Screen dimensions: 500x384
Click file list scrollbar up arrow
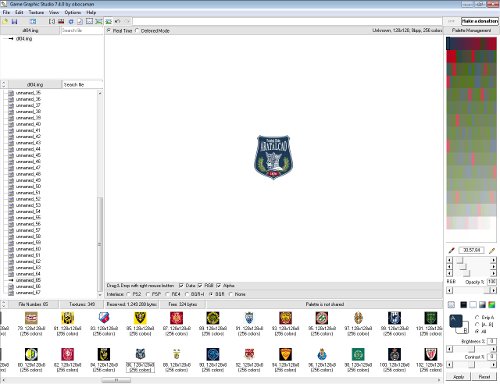point(100,93)
